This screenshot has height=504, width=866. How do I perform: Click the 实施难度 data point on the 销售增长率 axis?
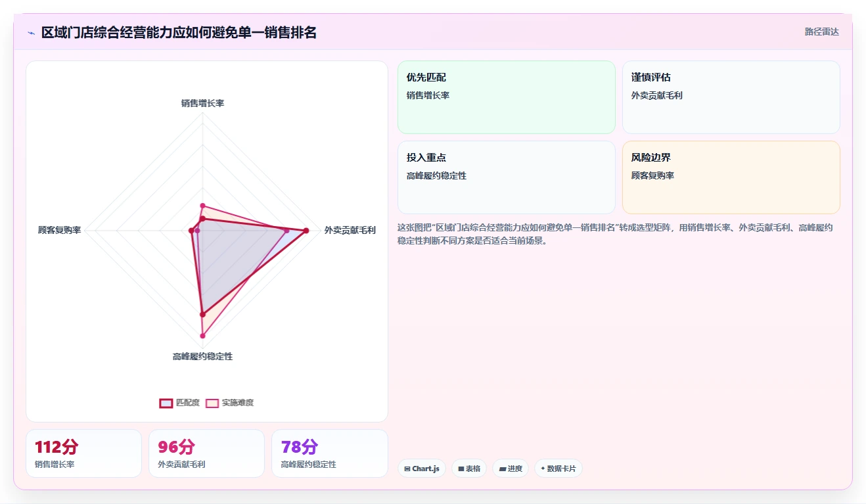pyautogui.click(x=203, y=206)
